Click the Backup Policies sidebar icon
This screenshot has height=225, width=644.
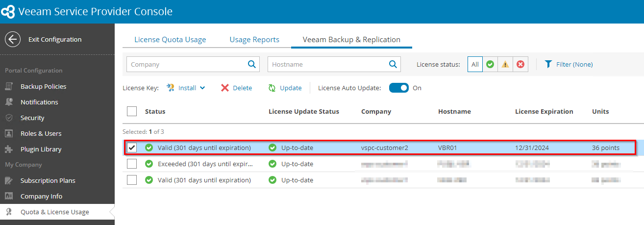[x=8, y=86]
